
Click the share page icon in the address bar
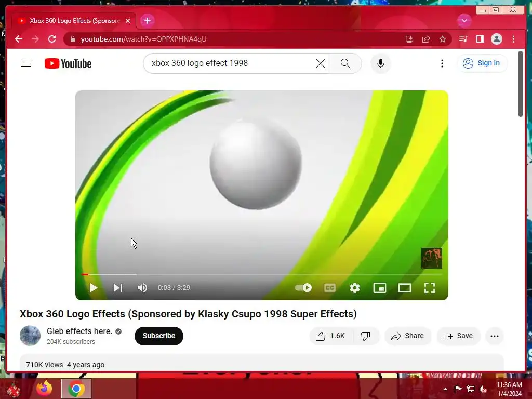coord(426,39)
